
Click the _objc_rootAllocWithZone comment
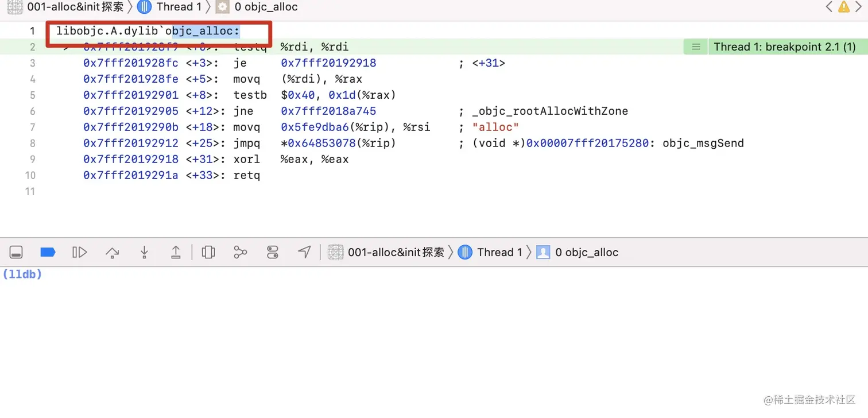[550, 111]
